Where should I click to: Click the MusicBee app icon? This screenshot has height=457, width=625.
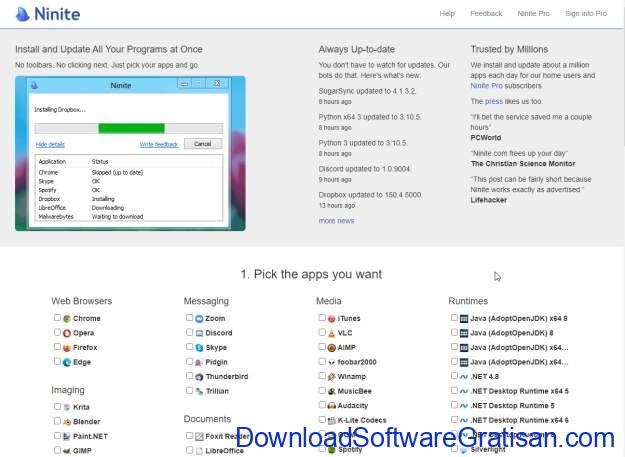pos(332,391)
